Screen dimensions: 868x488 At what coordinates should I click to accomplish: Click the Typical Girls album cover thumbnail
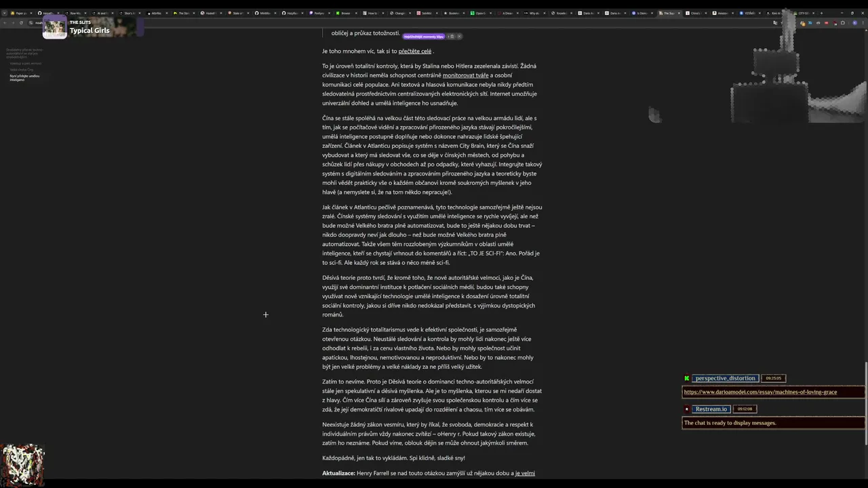[54, 27]
